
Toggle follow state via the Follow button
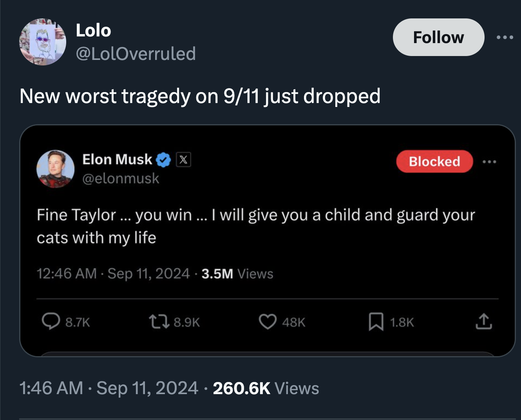(x=438, y=38)
